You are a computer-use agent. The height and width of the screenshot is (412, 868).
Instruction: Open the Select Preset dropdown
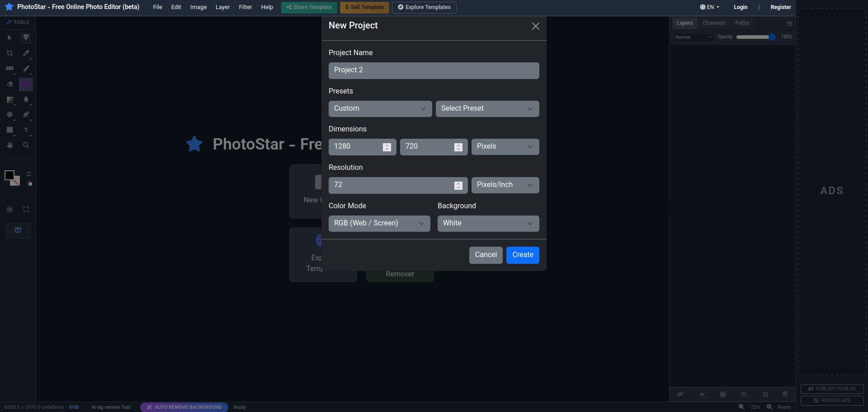[x=487, y=109]
